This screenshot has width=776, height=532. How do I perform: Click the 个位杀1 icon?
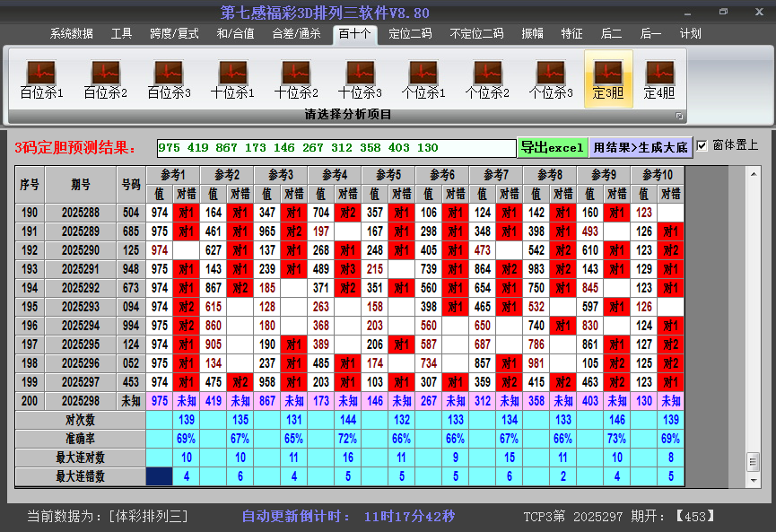pyautogui.click(x=423, y=79)
